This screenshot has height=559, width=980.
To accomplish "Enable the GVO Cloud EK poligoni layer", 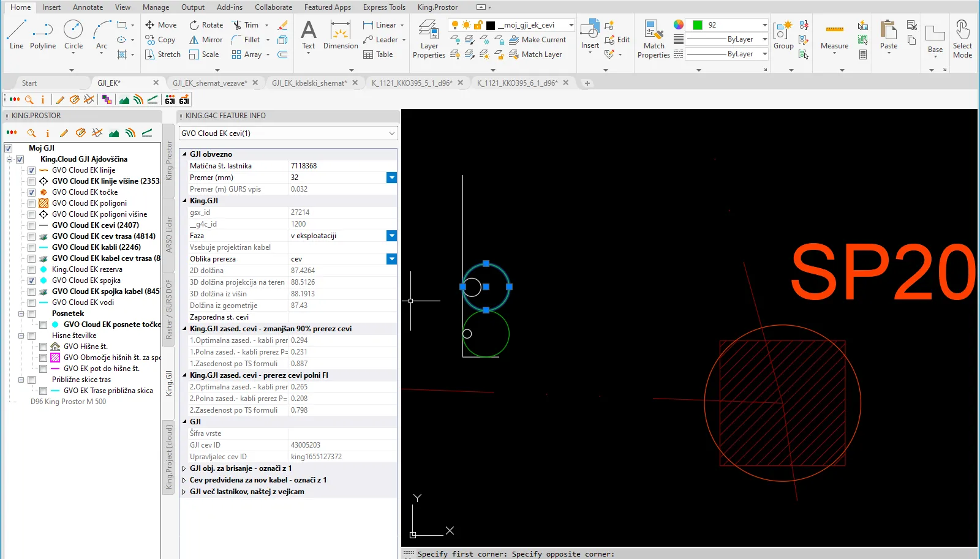I will pos(31,203).
